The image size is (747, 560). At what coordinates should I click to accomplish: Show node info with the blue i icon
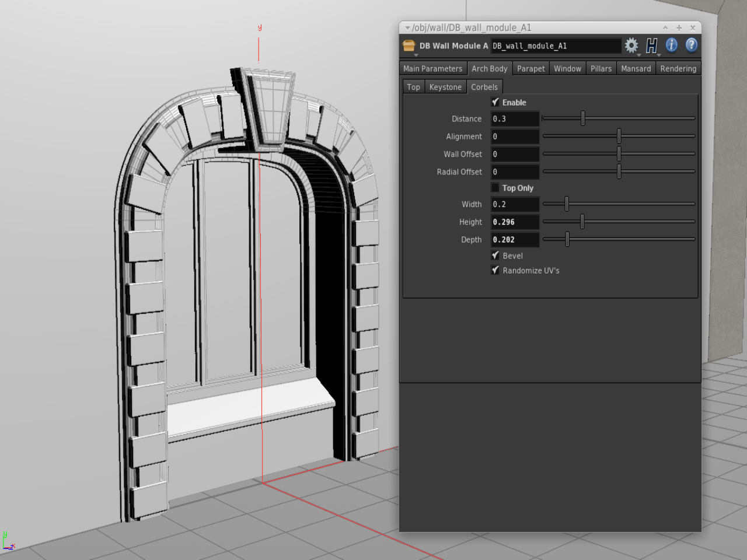pos(672,45)
